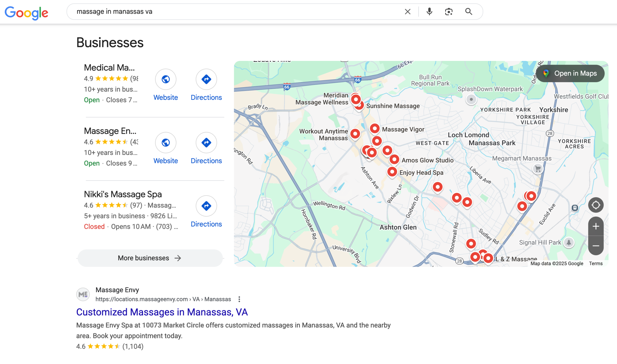Open Customized Massages in Manassas, VA link
The height and width of the screenshot is (364, 617).
pyautogui.click(x=162, y=312)
